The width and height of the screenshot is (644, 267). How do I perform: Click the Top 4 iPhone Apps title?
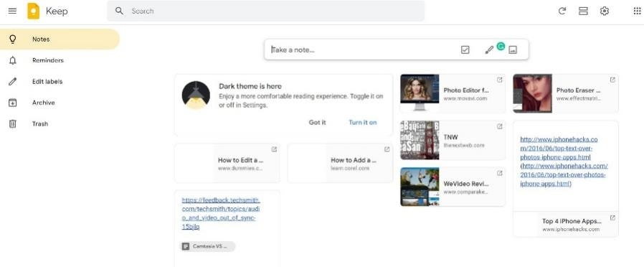[x=572, y=221]
